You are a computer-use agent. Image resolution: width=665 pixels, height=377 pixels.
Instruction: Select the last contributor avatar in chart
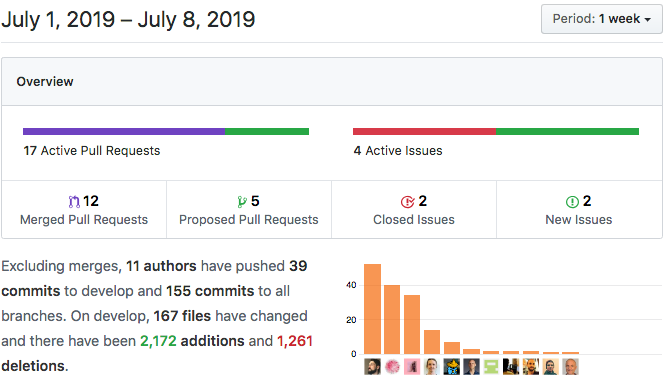570,367
